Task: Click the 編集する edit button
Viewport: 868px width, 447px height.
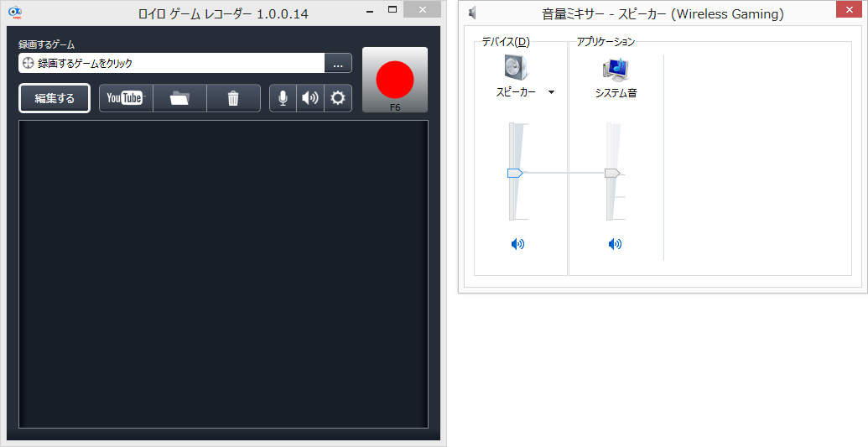Action: (55, 98)
